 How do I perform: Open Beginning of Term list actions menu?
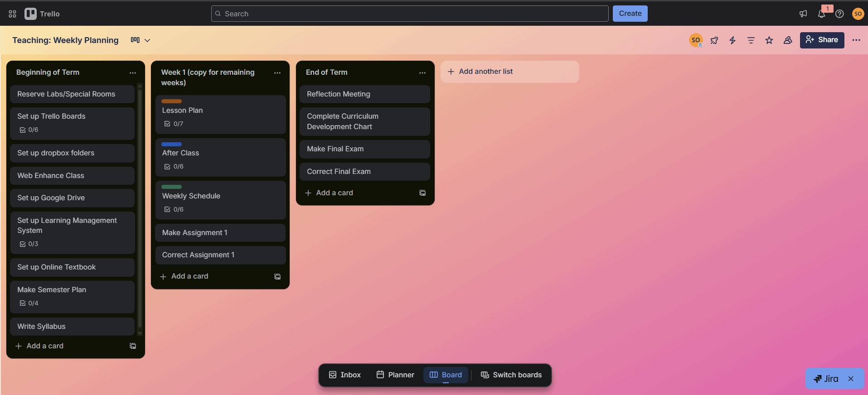coord(133,73)
